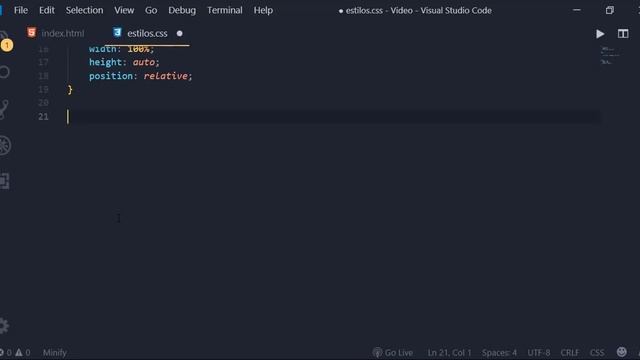Screen dimensions: 640x360
Task: Show warnings count in status bar
Action: point(23,352)
